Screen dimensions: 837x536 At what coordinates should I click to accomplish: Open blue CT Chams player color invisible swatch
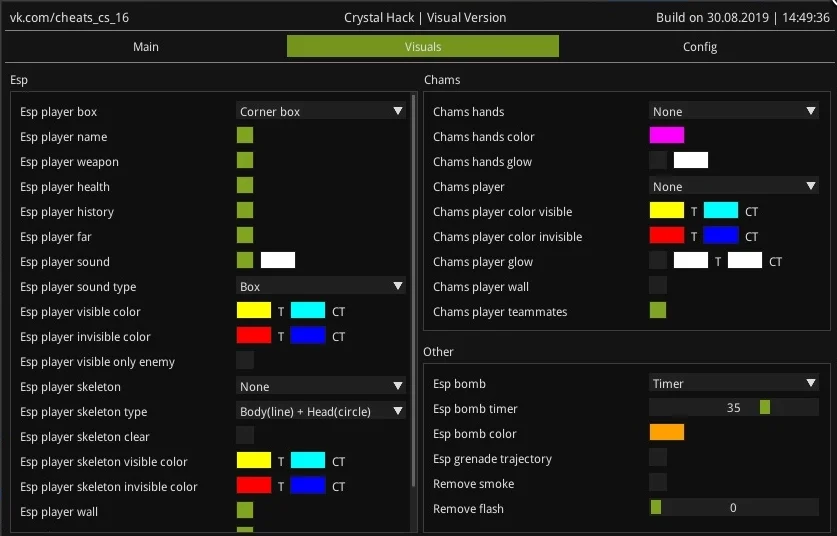tap(721, 236)
